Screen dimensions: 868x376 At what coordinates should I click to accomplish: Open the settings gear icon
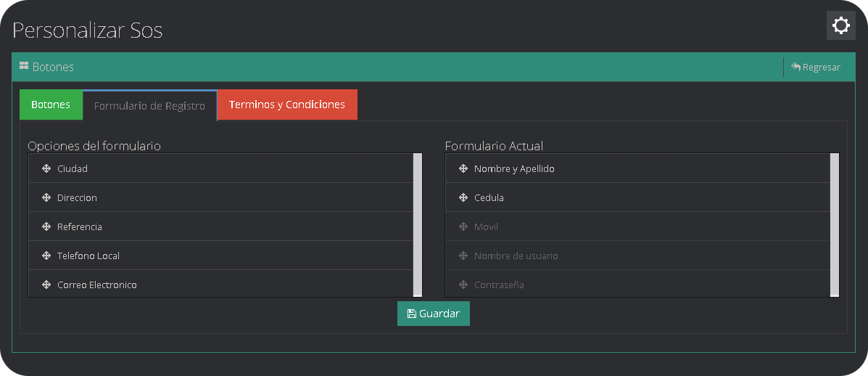(840, 26)
